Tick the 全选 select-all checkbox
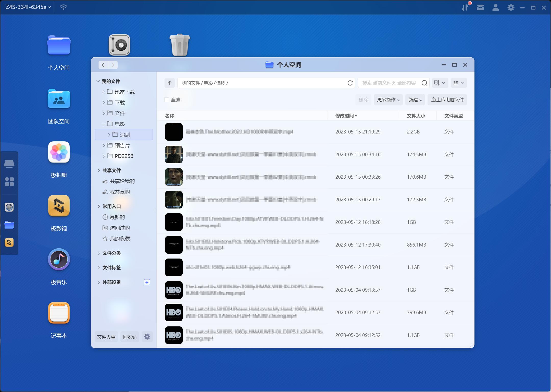 coord(167,100)
